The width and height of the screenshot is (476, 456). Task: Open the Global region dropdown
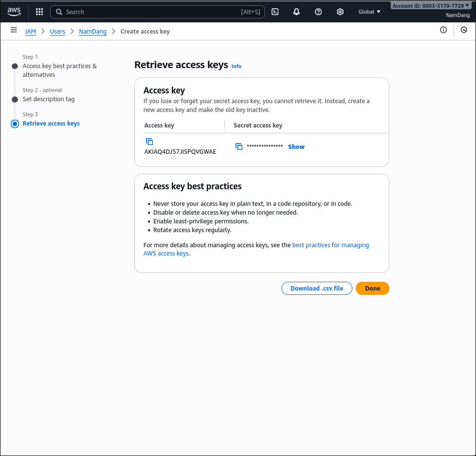(369, 12)
